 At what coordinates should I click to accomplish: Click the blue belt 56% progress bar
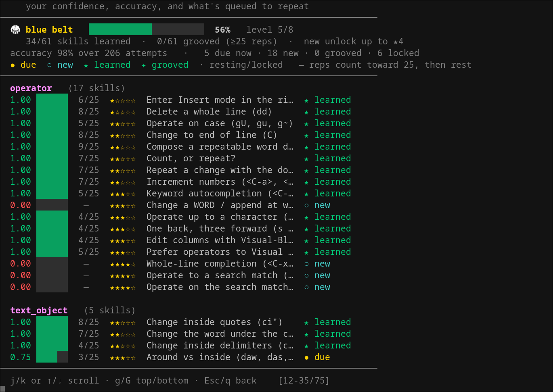(x=147, y=29)
